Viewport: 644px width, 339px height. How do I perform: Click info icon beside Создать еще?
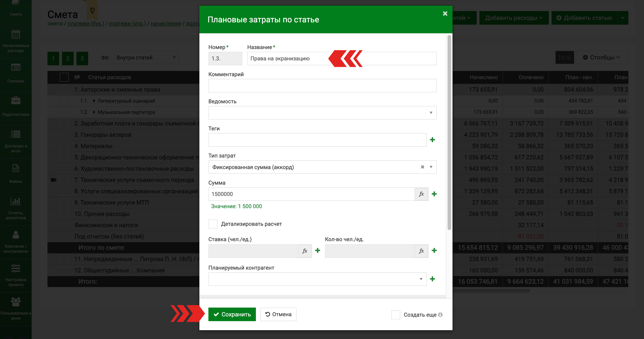(x=440, y=315)
